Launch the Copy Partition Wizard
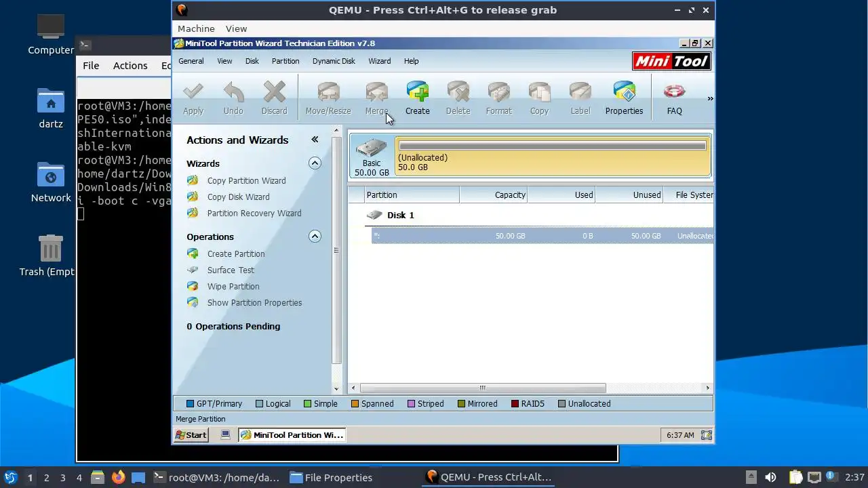 tap(246, 181)
